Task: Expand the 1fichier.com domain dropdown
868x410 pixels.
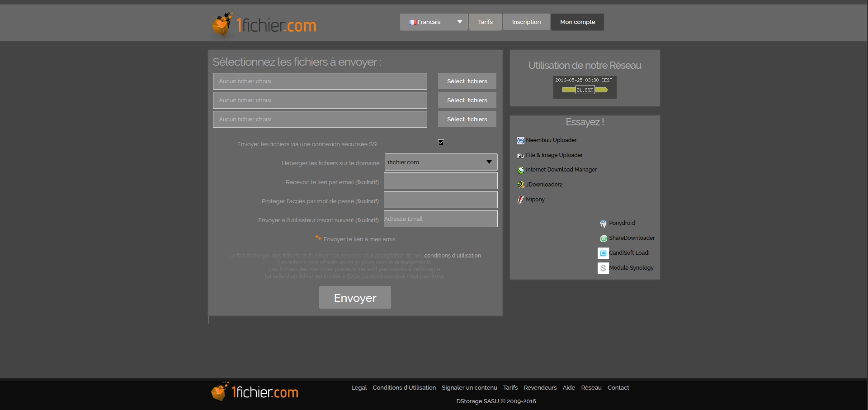Action: (x=441, y=162)
